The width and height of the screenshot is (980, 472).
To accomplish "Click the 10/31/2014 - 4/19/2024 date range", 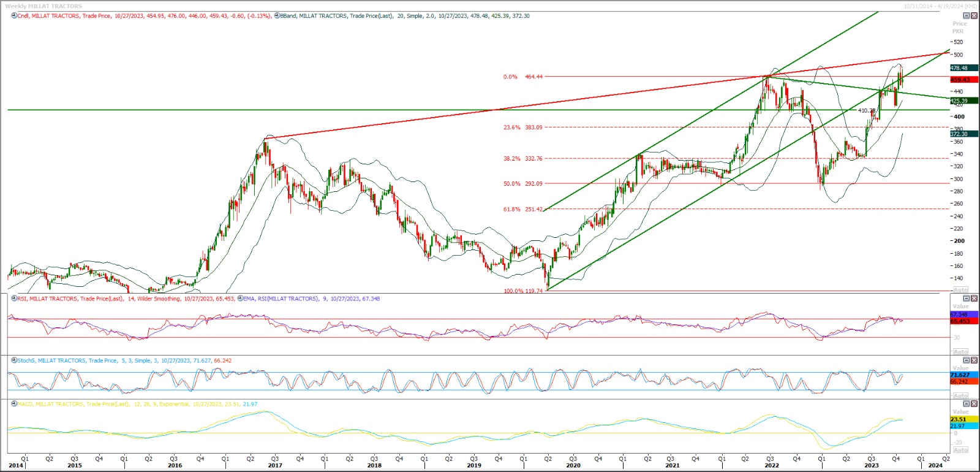I will [x=940, y=6].
